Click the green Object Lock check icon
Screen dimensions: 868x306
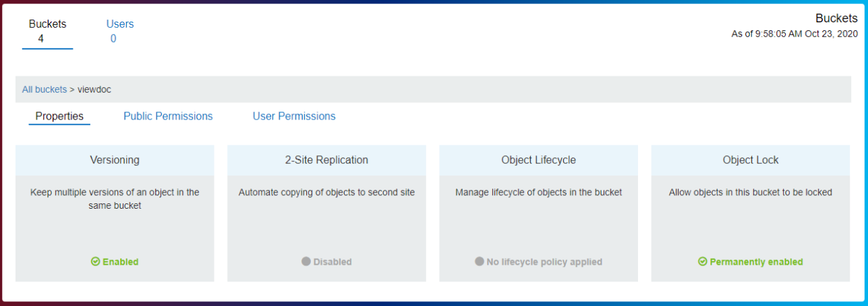(x=703, y=262)
